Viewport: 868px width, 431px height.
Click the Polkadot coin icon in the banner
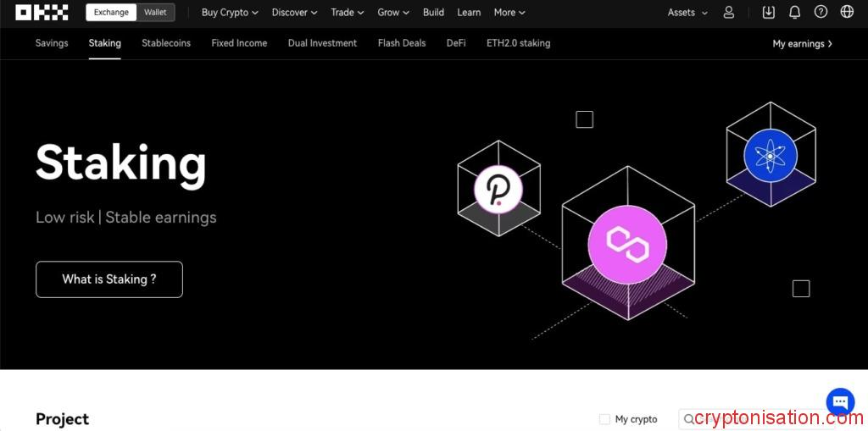[498, 189]
